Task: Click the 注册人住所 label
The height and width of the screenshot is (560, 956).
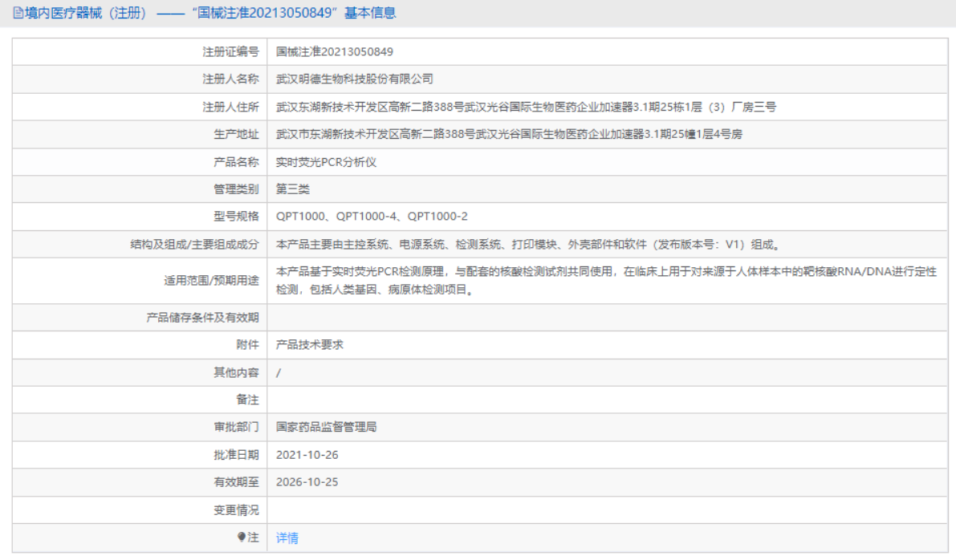Action: click(x=230, y=108)
